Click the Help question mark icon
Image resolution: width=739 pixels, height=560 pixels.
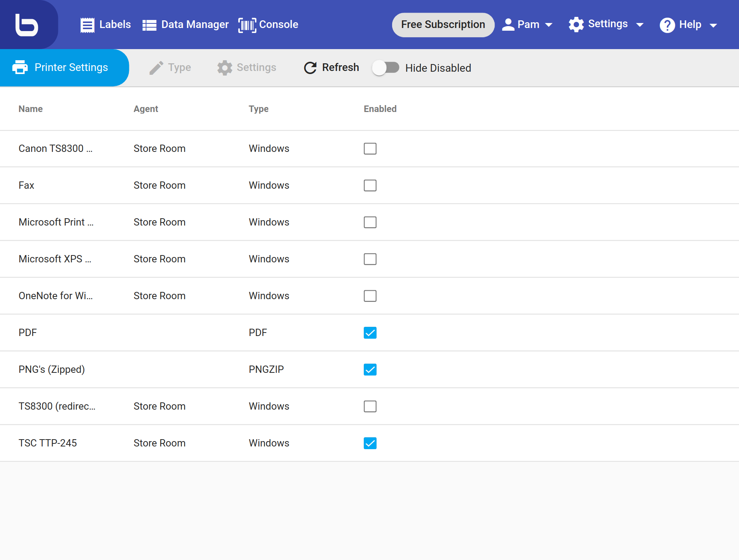click(667, 25)
